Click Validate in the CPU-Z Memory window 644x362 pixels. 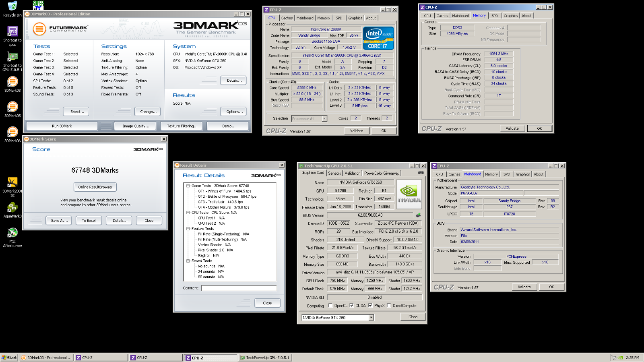512,128
